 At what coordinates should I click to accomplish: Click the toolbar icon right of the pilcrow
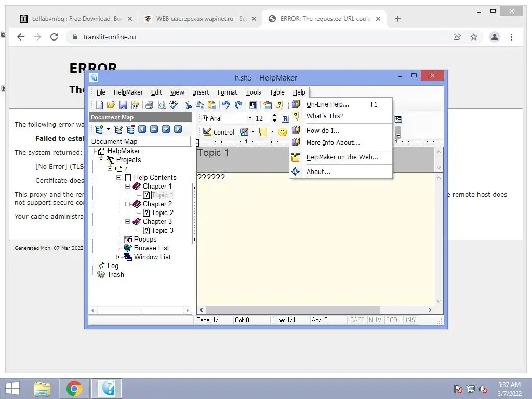click(268, 105)
